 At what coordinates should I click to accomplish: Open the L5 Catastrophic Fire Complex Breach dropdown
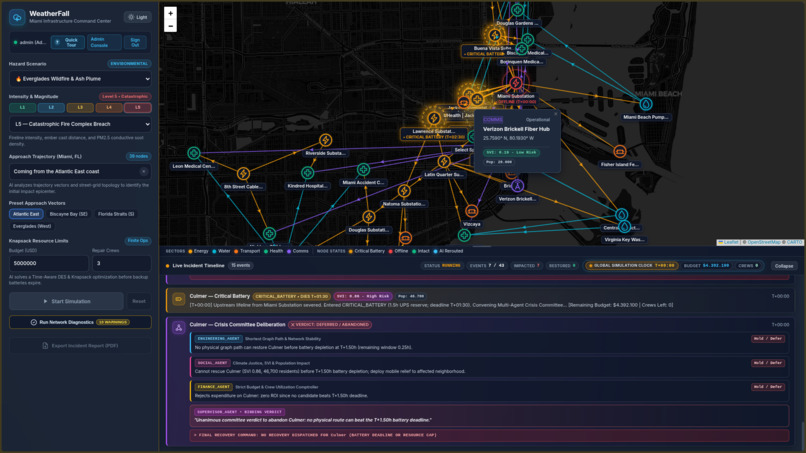(x=80, y=124)
